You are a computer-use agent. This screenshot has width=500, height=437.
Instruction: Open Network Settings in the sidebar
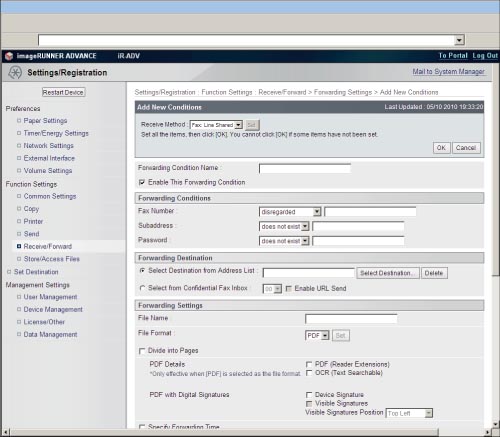(48, 146)
